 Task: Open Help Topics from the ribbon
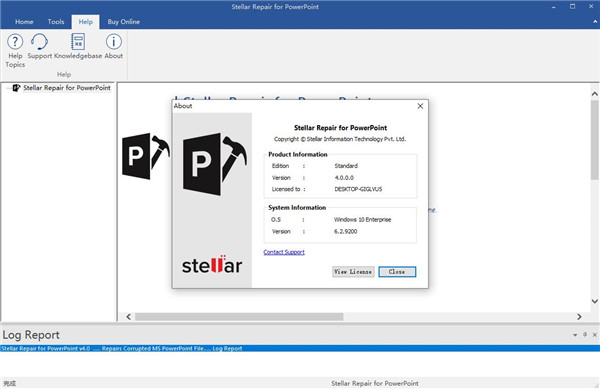15,50
